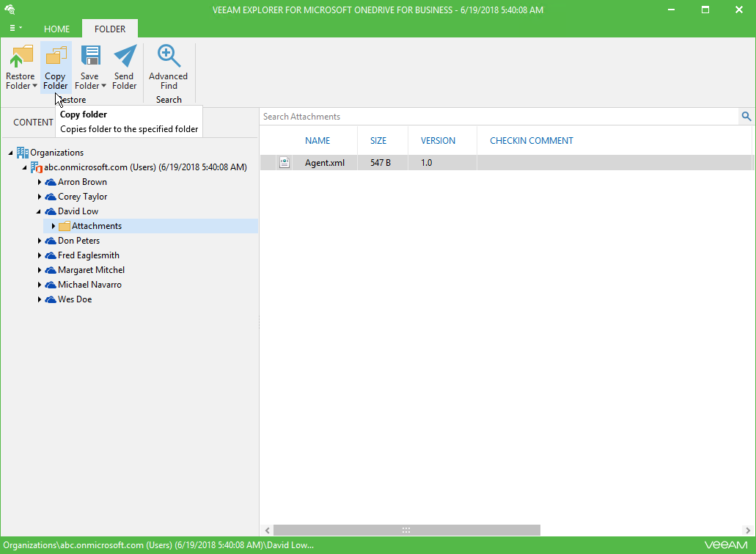Click the search magnifier in Search Attachments
The height and width of the screenshot is (554, 756).
pos(746,116)
